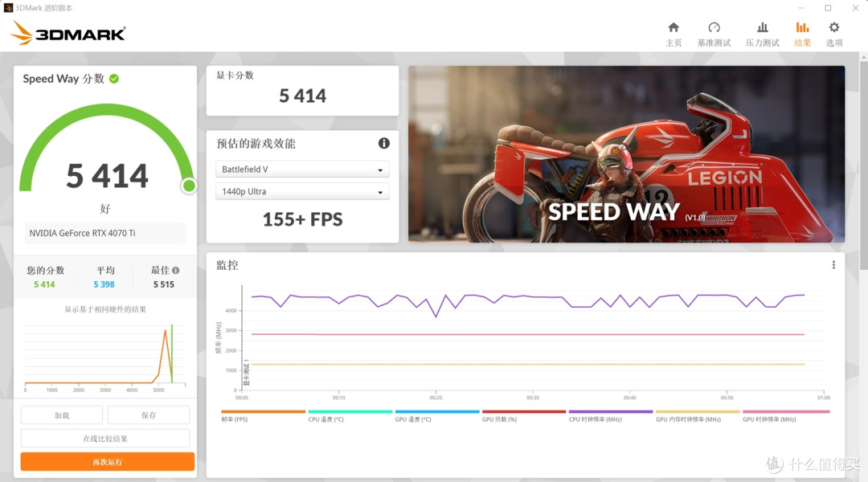Toggle the CPU 时钟频率 (MHz) purple legend
This screenshot has height=482, width=868.
(611, 415)
